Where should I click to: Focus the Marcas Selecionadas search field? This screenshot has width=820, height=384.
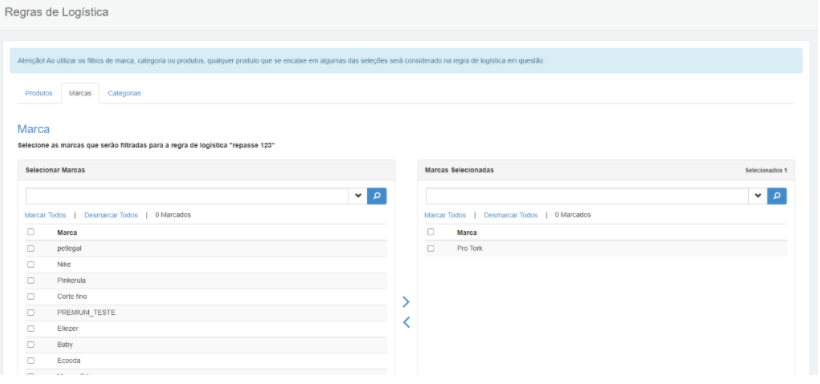click(587, 196)
